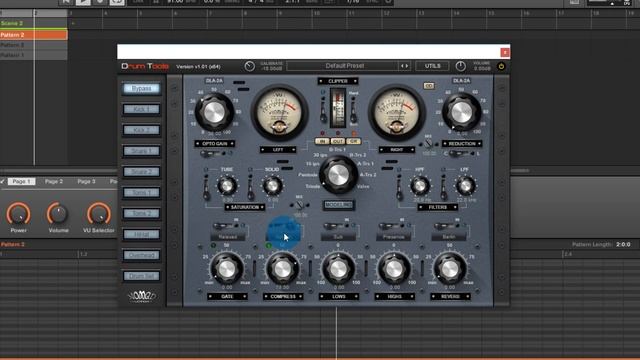Click the model selector rotary knob

pyautogui.click(x=338, y=174)
